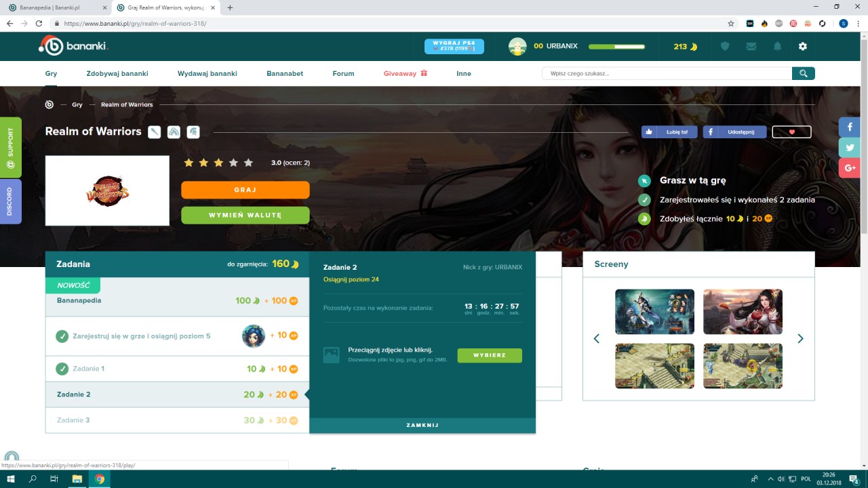Screen dimensions: 868x488
Task: Click the URBANIX avatar picture
Action: tap(518, 46)
